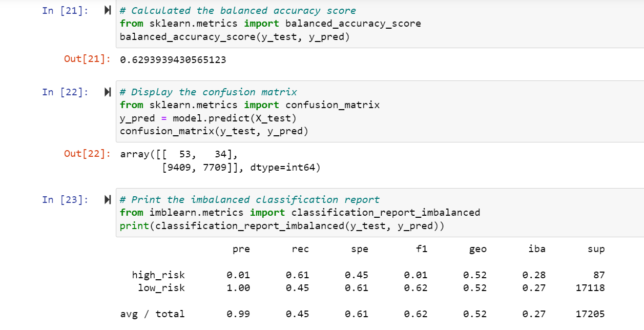The image size is (644, 330).
Task: Click low_risk support value 17118
Action: tap(590, 288)
